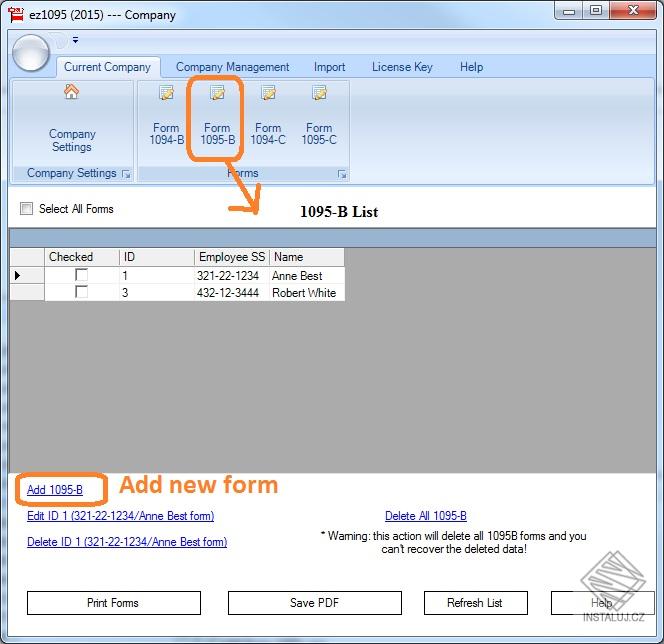Check the box for Anne Best row
This screenshot has width=664, height=644.
click(81, 275)
